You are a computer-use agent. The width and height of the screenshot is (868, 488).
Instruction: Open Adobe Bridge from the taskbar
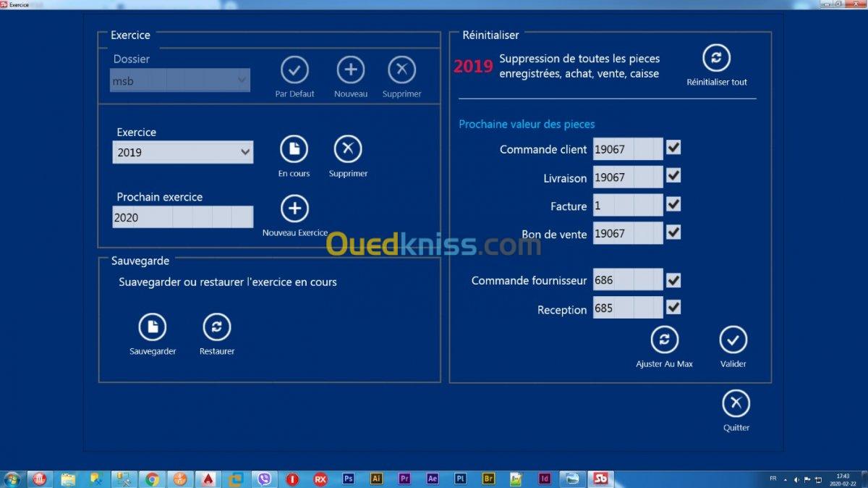(x=488, y=479)
